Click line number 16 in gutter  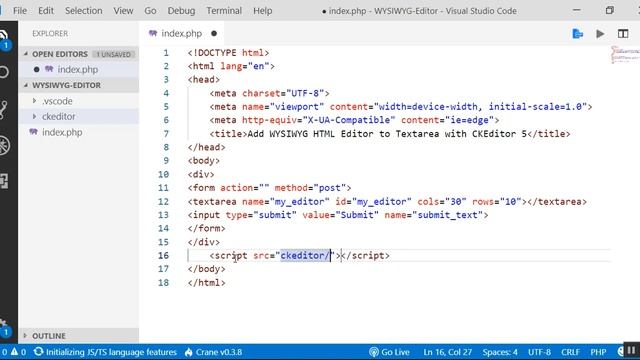(163, 256)
